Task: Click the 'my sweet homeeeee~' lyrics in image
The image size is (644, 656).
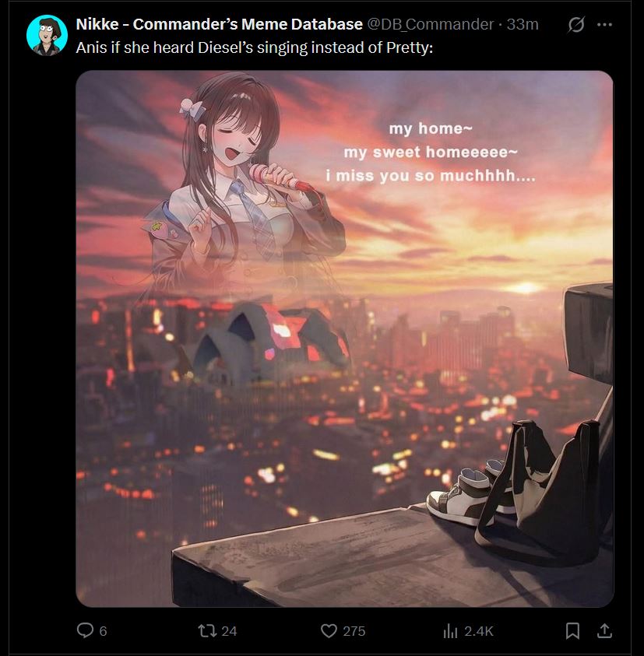Action: point(431,152)
